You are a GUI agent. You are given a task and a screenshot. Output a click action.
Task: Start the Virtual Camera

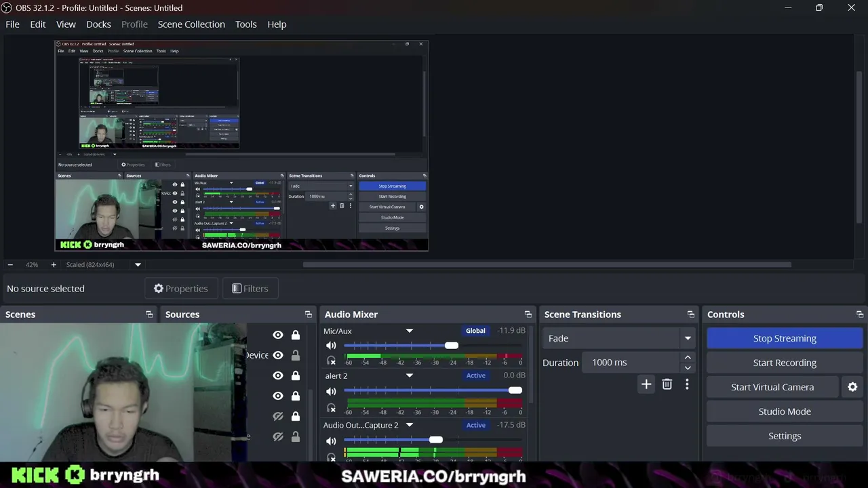pos(772,387)
